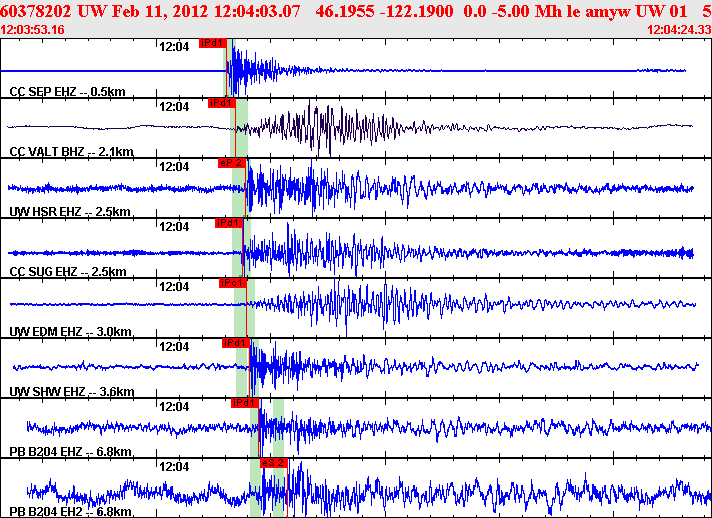Click the 12:04 time label on CC VALT trace

point(174,106)
